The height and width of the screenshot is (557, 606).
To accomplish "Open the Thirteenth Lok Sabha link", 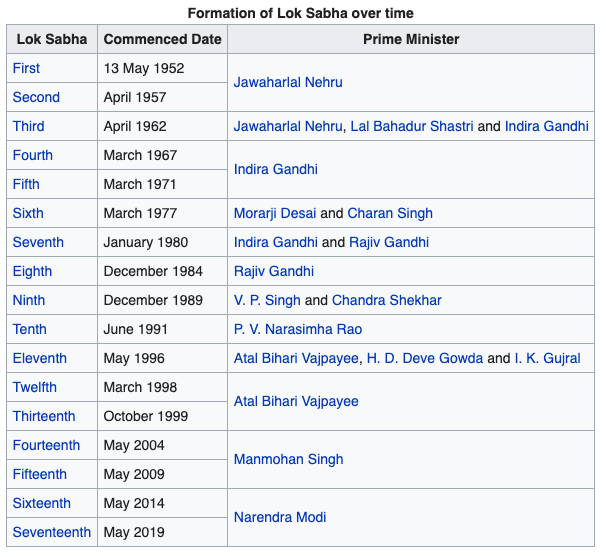I will point(44,416).
